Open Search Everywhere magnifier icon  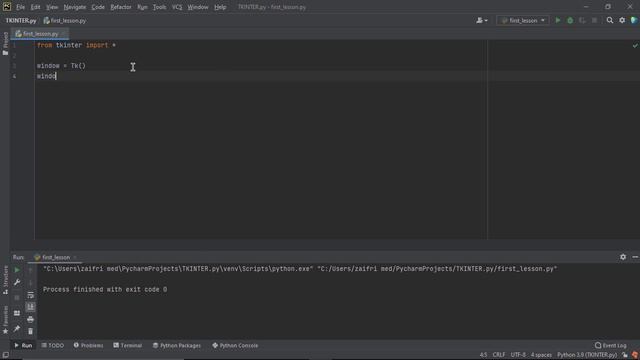pos(610,20)
